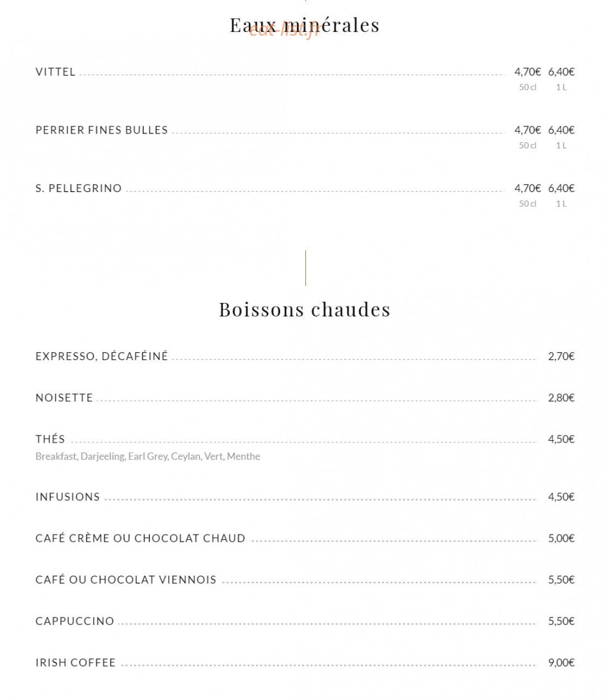The height and width of the screenshot is (700, 609).
Task: Select CAFÉ CRÈME OU CHOCOLAT CHAUD
Action: (140, 538)
